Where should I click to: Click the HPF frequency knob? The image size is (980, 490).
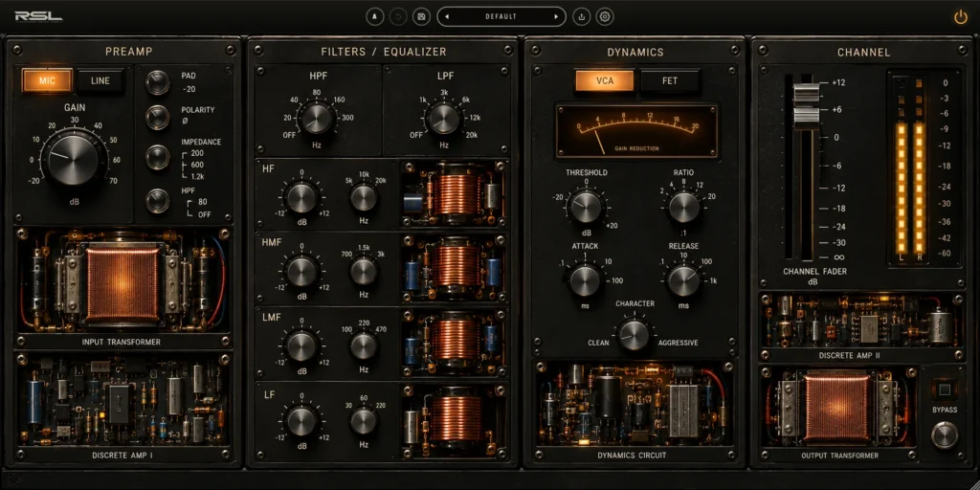pyautogui.click(x=317, y=118)
